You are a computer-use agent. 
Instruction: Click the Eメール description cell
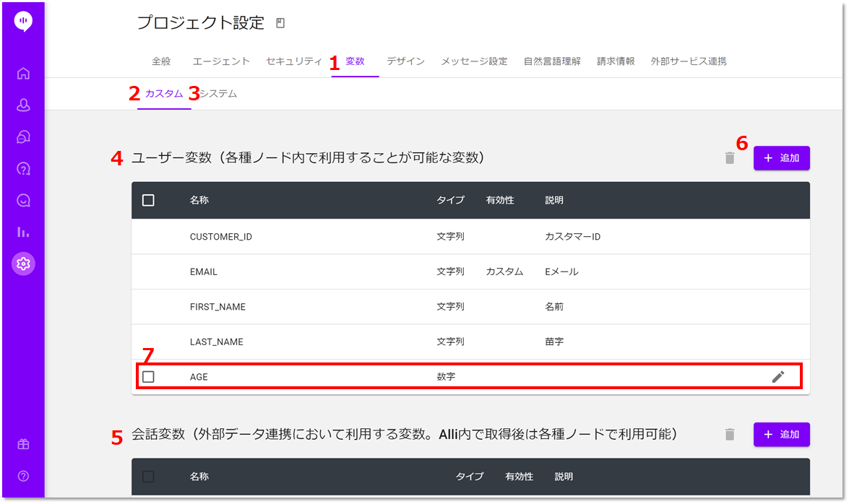561,271
